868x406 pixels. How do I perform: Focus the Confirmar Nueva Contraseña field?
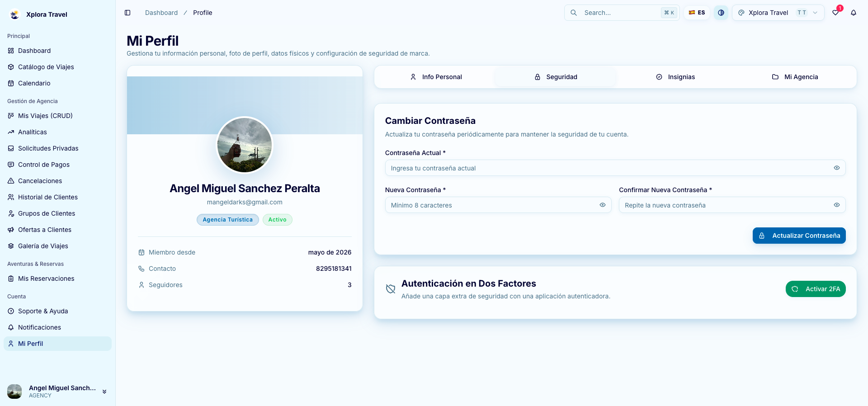tap(732, 205)
